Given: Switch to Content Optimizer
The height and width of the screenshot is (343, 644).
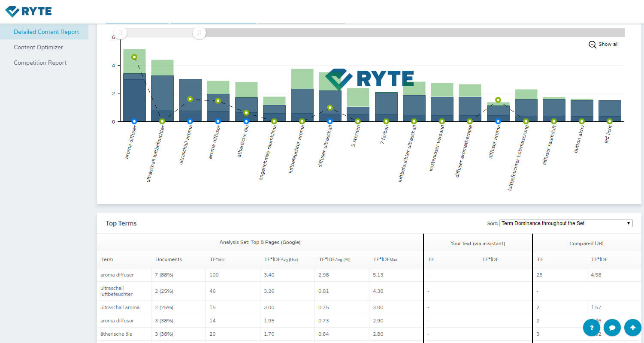Looking at the screenshot, I should tap(38, 47).
